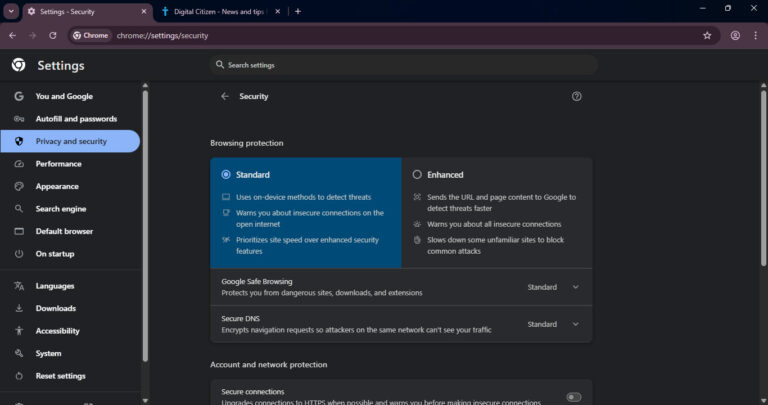Click the Chrome logo beside Settings
Screen dimensions: 768x405
click(x=19, y=65)
